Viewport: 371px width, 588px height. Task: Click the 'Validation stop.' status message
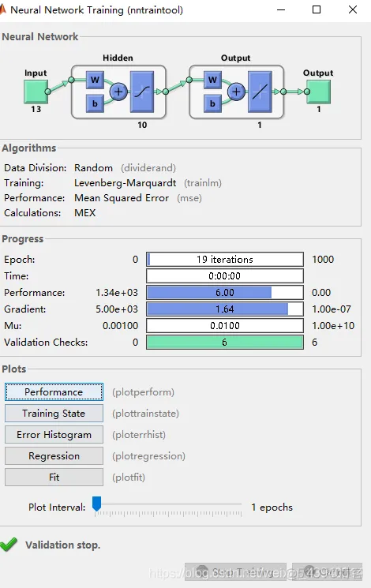[63, 545]
